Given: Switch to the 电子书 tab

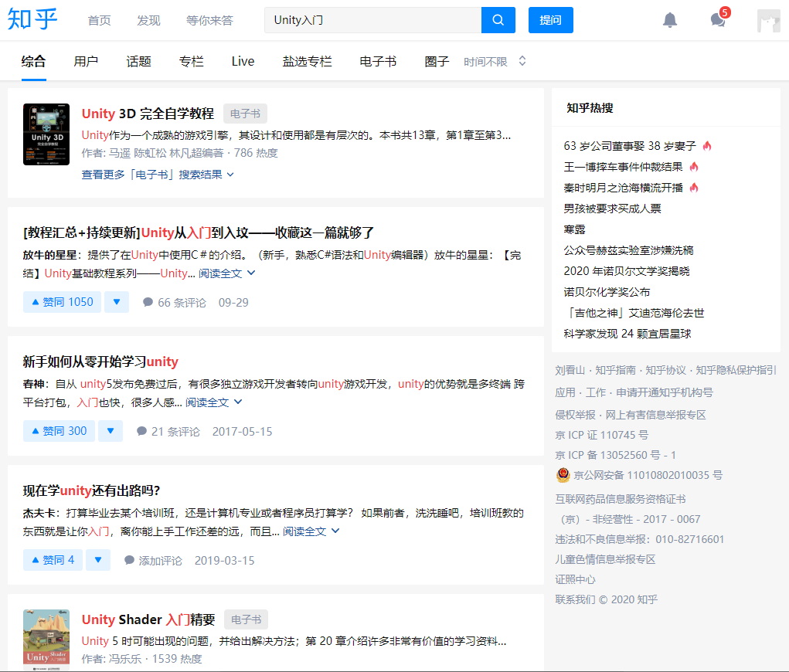Looking at the screenshot, I should (378, 61).
